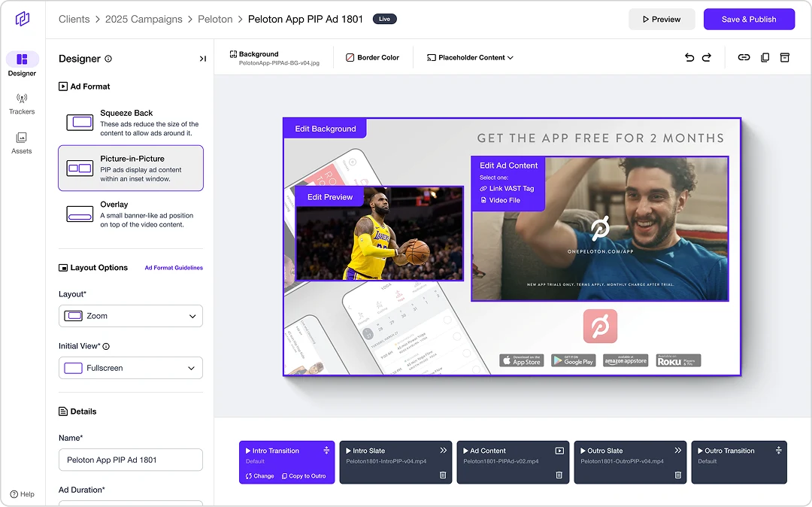The height and width of the screenshot is (507, 812).
Task: Click the 'Edit Ad Content' label
Action: point(508,165)
